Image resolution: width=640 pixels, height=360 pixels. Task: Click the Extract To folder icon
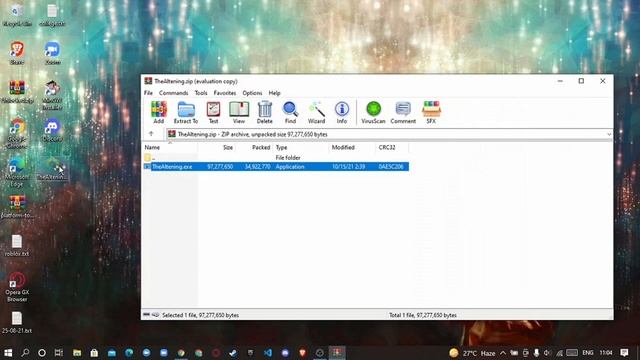click(x=186, y=112)
